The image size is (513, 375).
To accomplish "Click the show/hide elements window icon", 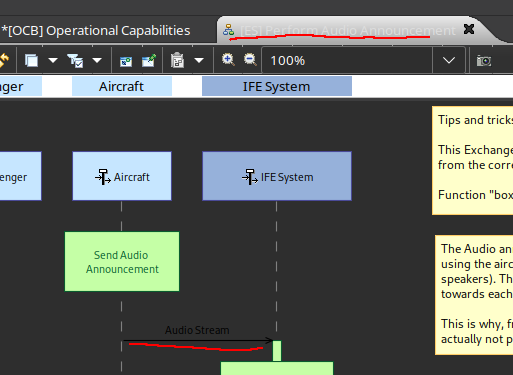I will pyautogui.click(x=126, y=61).
